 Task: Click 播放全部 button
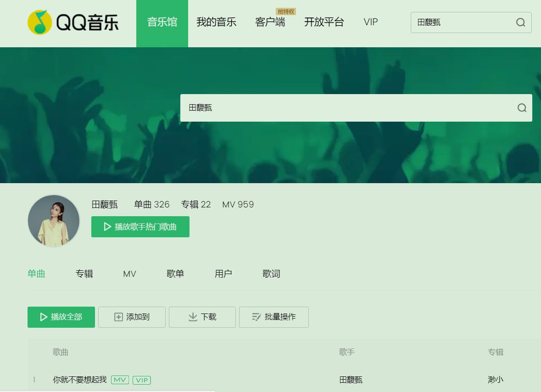(61, 317)
